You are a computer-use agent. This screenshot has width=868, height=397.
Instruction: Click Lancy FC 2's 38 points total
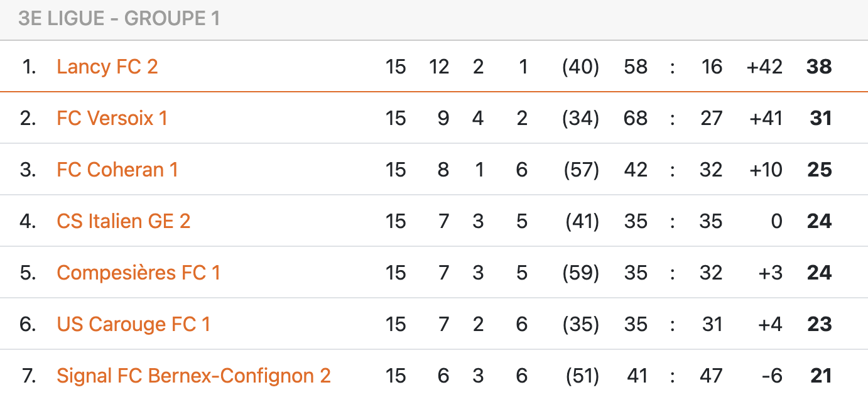(x=819, y=67)
